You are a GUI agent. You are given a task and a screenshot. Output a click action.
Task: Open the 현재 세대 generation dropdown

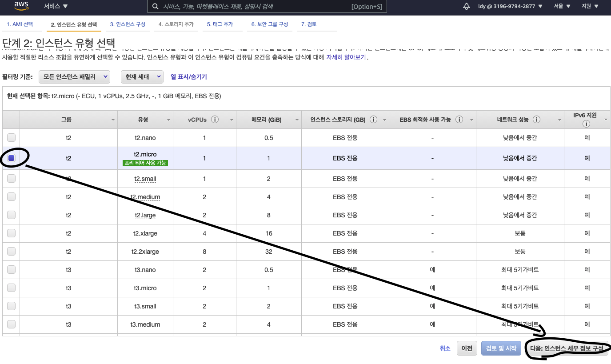142,76
